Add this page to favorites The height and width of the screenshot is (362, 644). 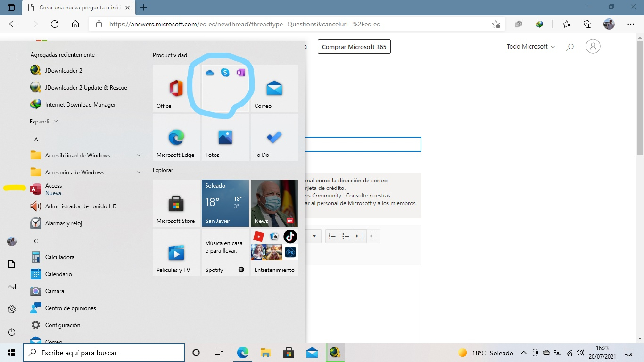pos(496,24)
